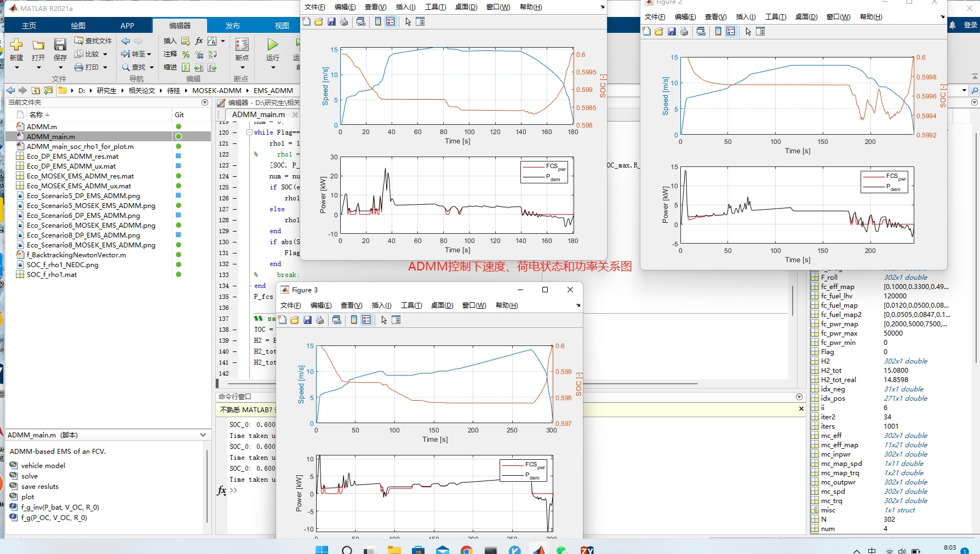
Task: Click MOSEK-ADMM in the folder path
Action: (217, 91)
